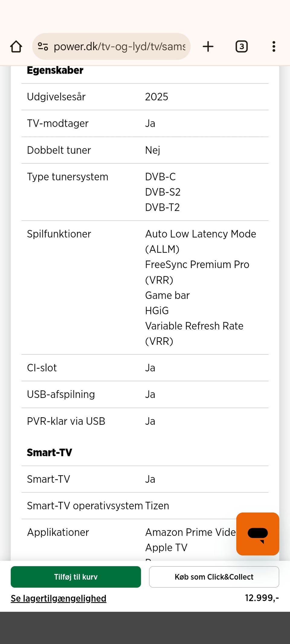The image size is (290, 644).
Task: Select the Spilfunktioner label
Action: [59, 234]
